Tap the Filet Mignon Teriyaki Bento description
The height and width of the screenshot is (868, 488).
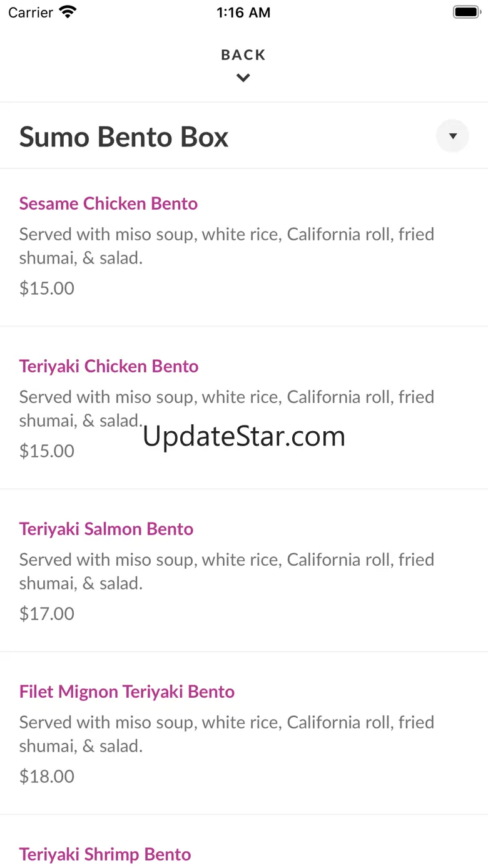pyautogui.click(x=226, y=734)
